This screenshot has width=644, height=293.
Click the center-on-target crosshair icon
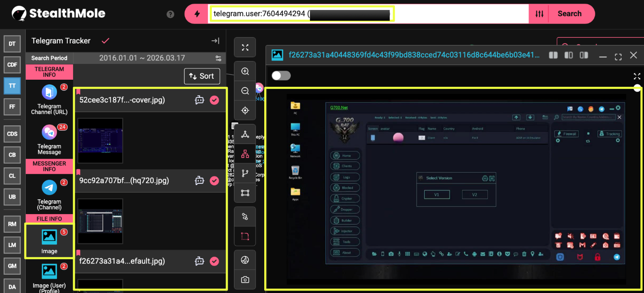(x=245, y=110)
